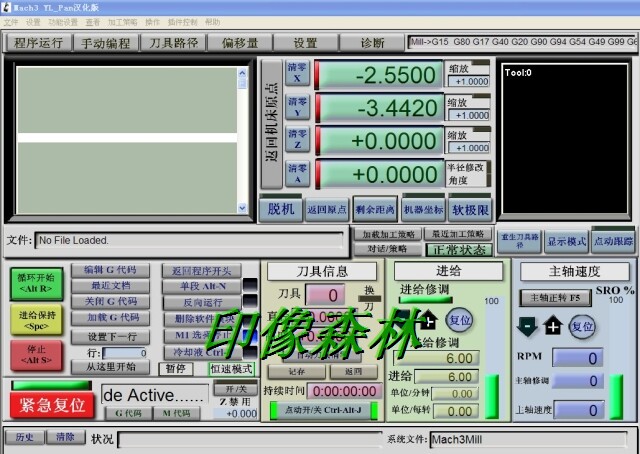This screenshot has height=454, width=640.
Task: Click the yellow 进给保持 Feed Hold button
Action: coord(36,320)
